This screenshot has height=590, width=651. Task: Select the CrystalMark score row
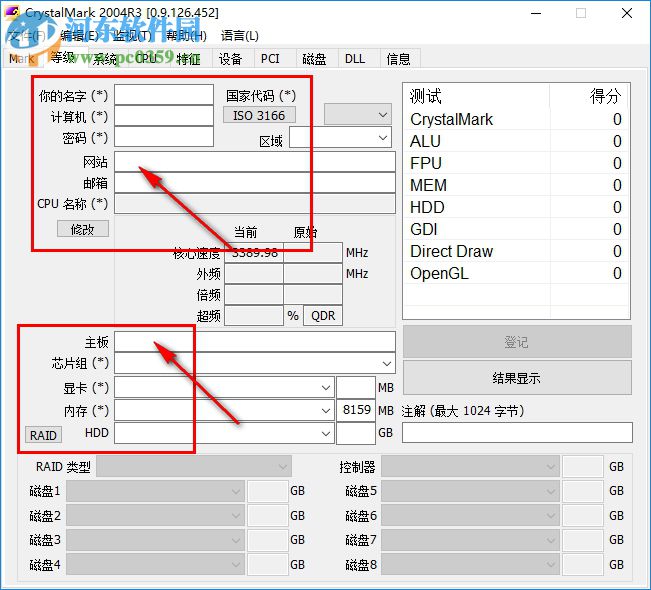[516, 120]
